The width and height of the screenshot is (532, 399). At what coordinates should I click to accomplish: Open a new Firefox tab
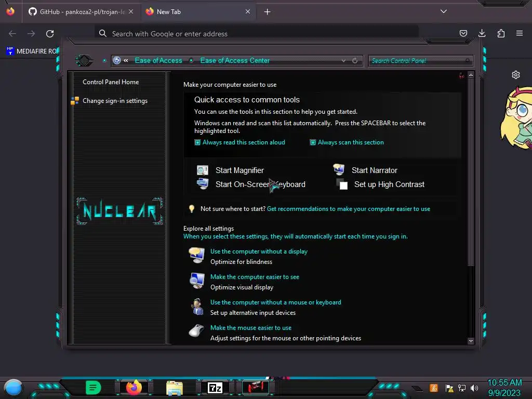268,12
